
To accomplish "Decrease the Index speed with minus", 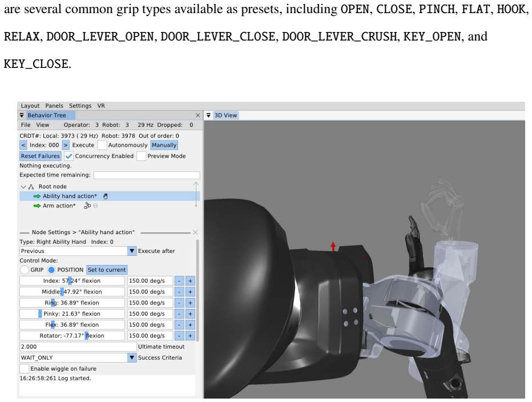I will pyautogui.click(x=179, y=281).
